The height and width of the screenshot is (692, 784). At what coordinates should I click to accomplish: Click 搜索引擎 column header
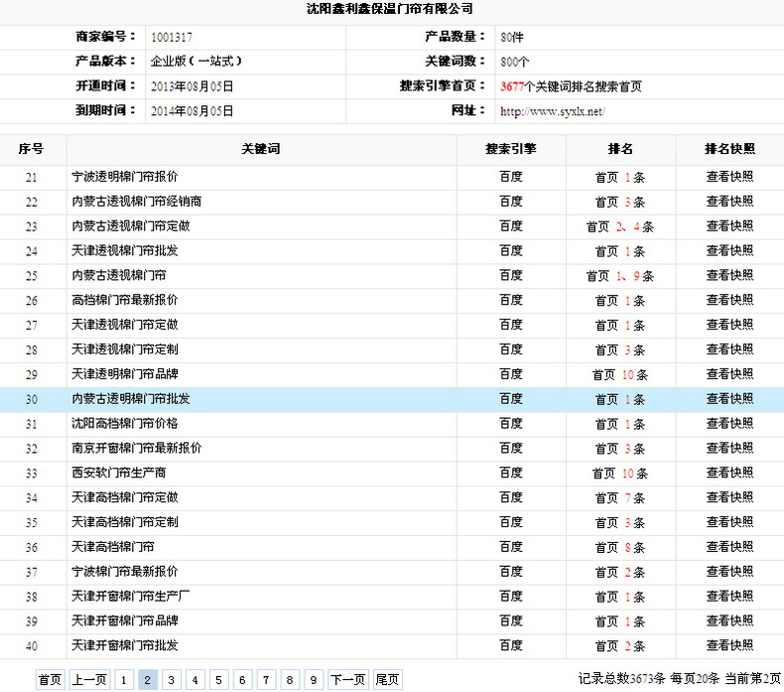pos(511,149)
